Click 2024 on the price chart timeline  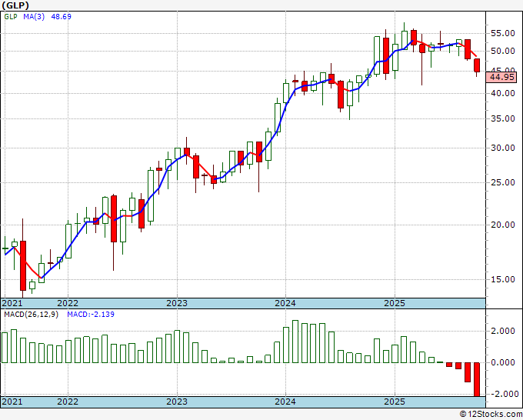coord(285,303)
